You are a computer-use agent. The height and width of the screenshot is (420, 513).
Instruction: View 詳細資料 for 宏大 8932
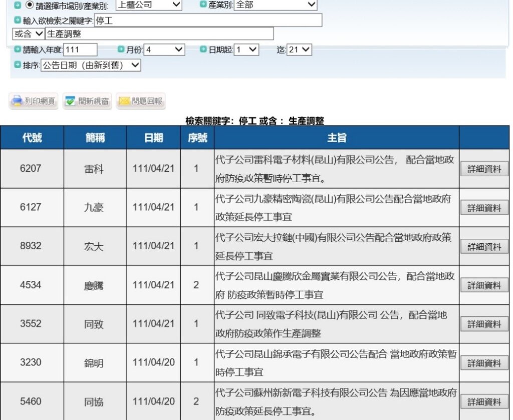484,247
